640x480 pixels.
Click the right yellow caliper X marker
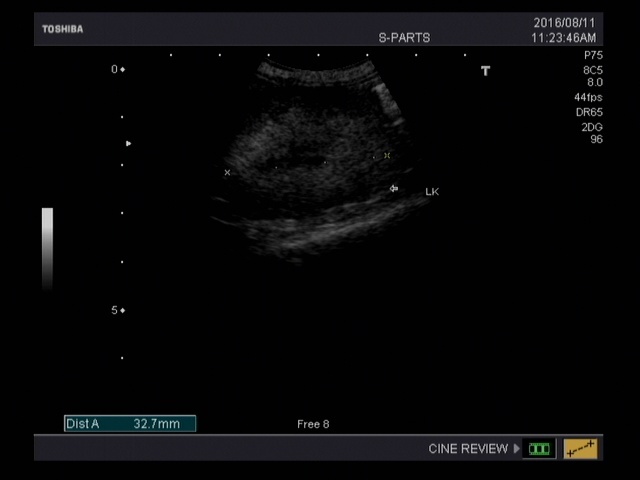coord(387,155)
